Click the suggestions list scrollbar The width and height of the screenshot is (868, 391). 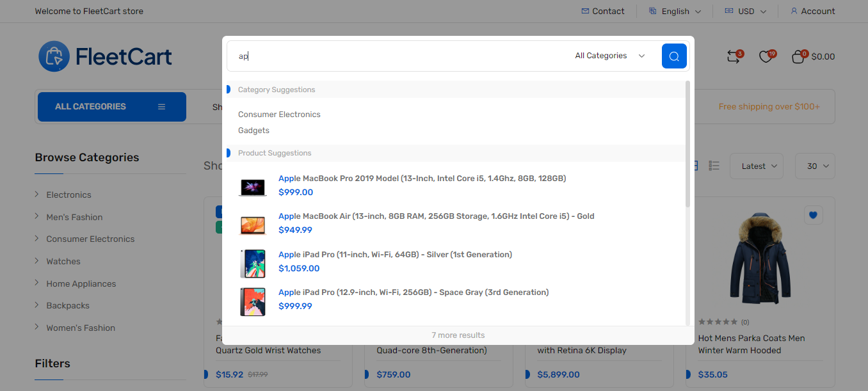click(688, 144)
